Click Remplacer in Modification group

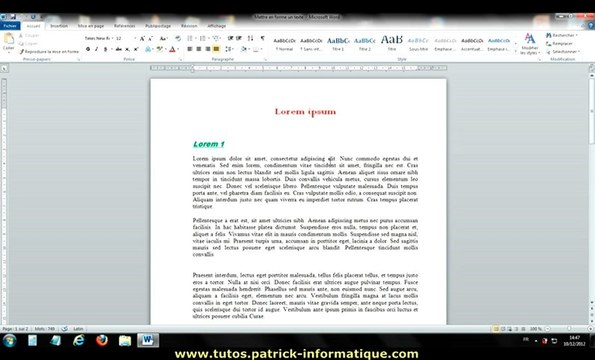tap(560, 44)
